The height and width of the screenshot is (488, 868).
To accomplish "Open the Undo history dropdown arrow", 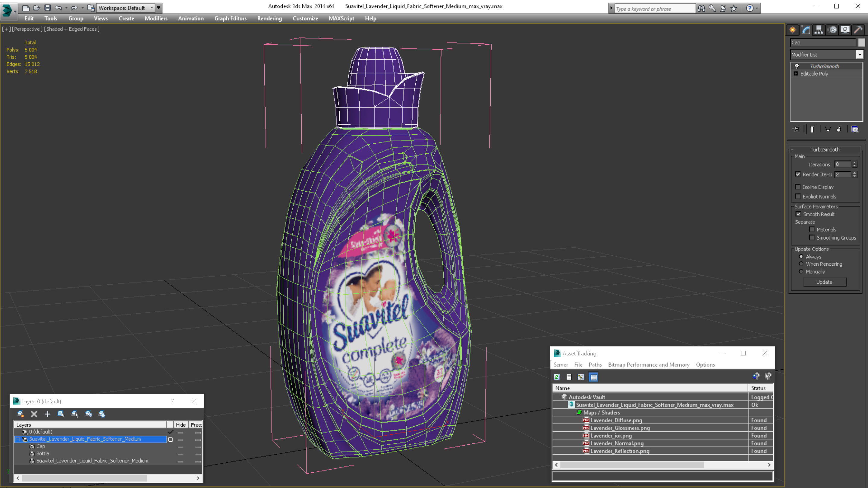I will (66, 8).
